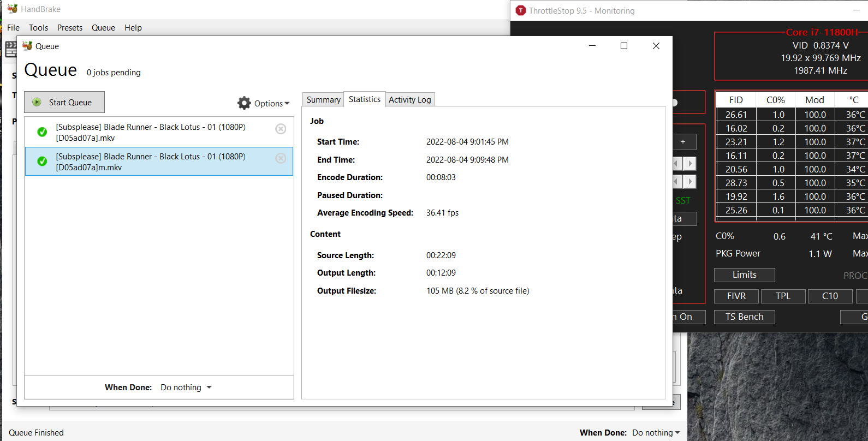Click the HandBrake source clapperboard icon
Image resolution: width=868 pixels, height=441 pixels.
[10, 49]
